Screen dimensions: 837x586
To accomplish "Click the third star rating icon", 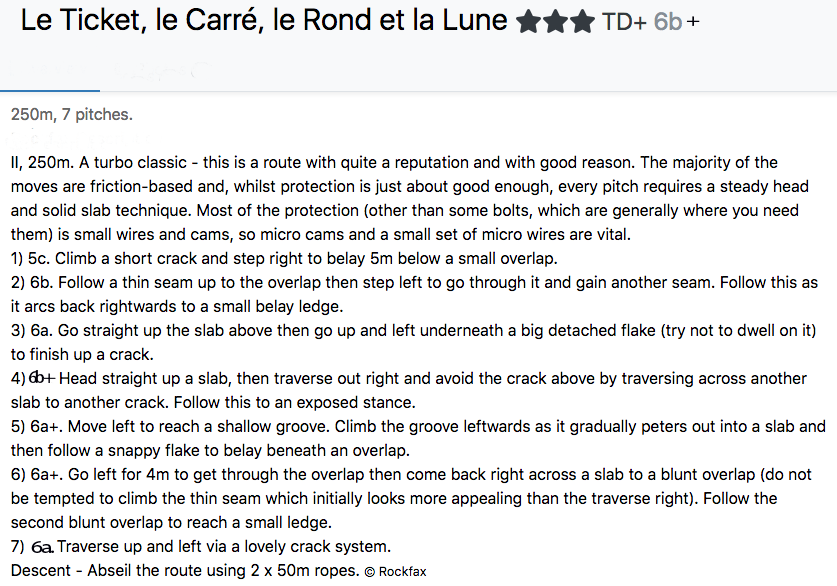I will (x=582, y=22).
